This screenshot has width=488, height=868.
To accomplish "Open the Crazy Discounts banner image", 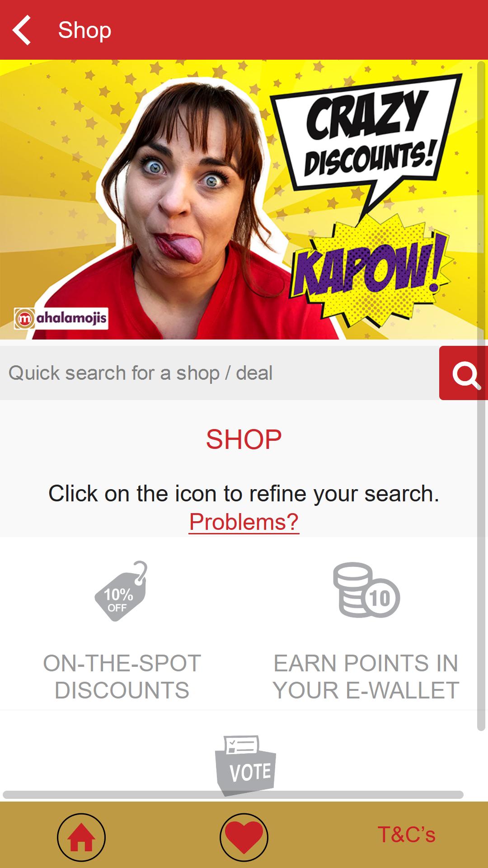I will [244, 199].
